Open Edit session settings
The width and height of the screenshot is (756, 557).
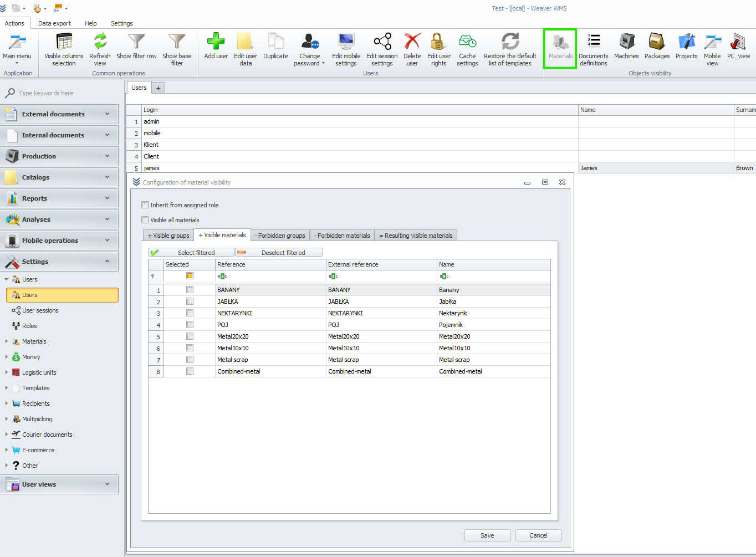(382, 49)
